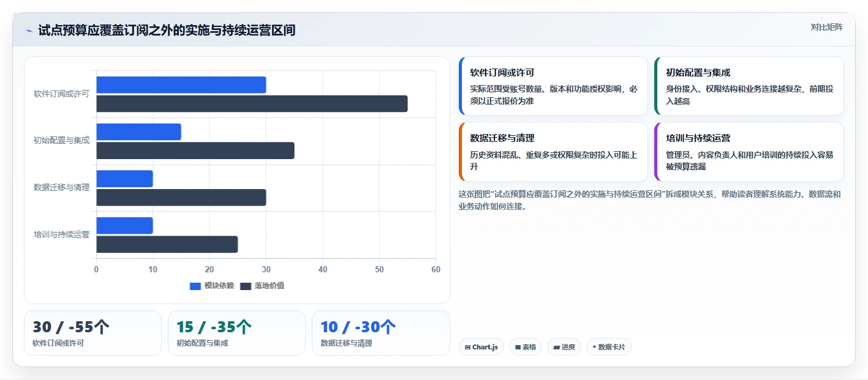The image size is (868, 380).
Task: Click the blue bar for 培训与持续运营
Action: click(124, 226)
